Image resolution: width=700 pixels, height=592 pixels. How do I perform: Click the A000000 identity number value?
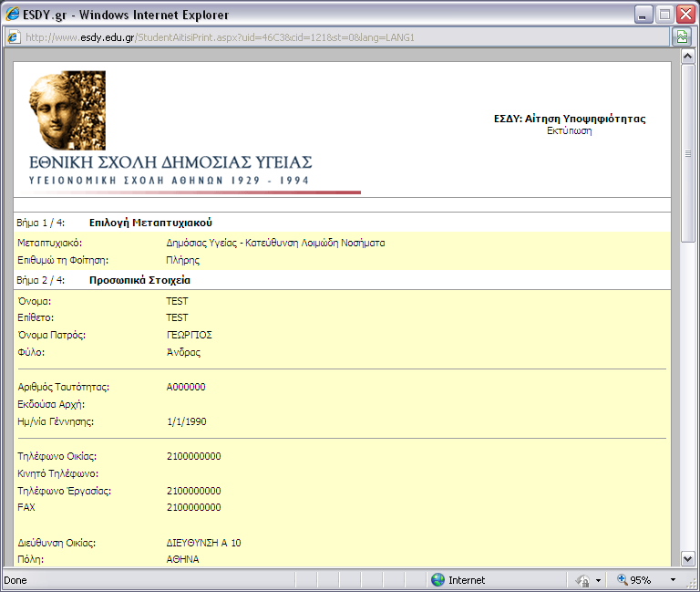click(x=186, y=387)
